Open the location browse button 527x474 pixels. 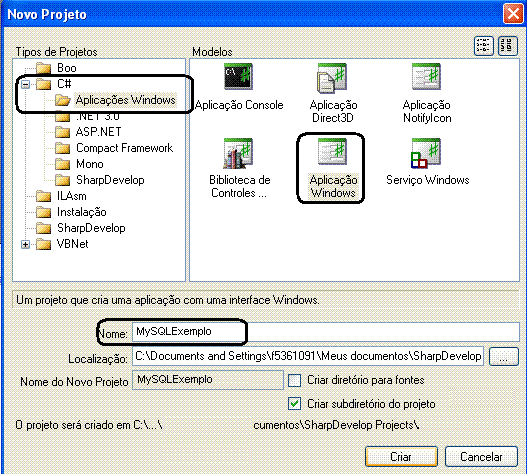pyautogui.click(x=503, y=356)
